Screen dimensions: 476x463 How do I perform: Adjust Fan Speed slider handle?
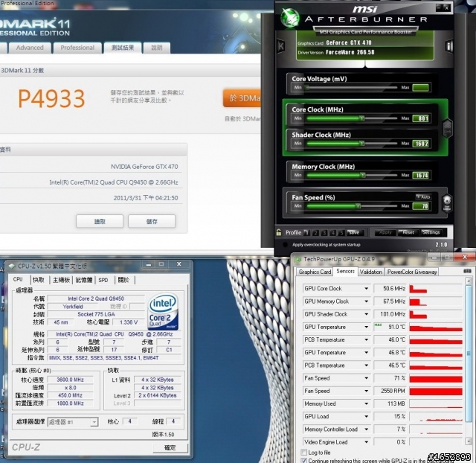(x=358, y=206)
